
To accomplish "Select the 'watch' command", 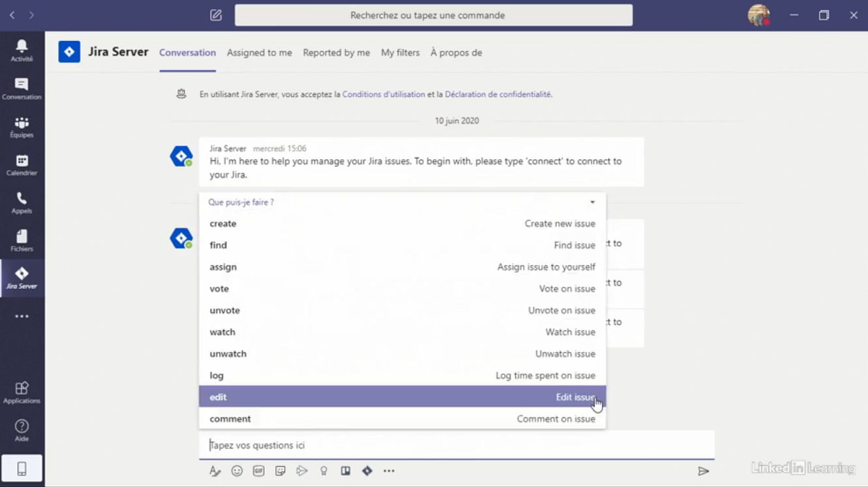I will point(402,332).
